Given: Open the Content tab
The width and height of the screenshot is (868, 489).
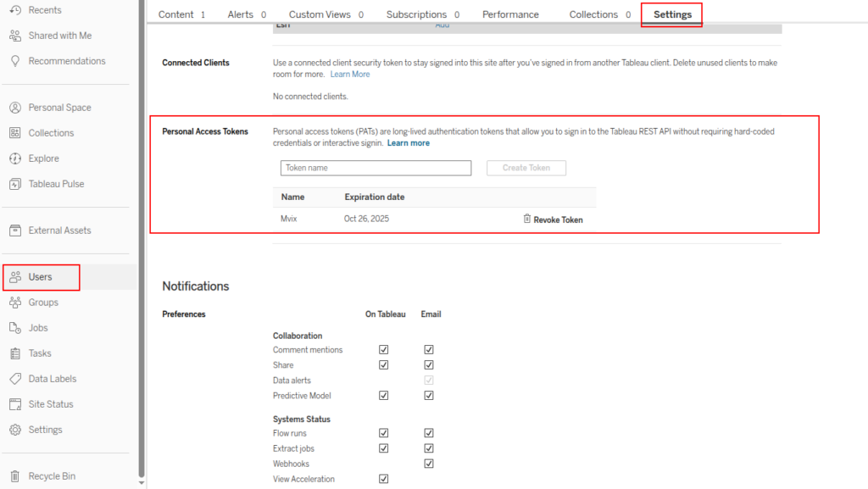Looking at the screenshot, I should (x=181, y=14).
